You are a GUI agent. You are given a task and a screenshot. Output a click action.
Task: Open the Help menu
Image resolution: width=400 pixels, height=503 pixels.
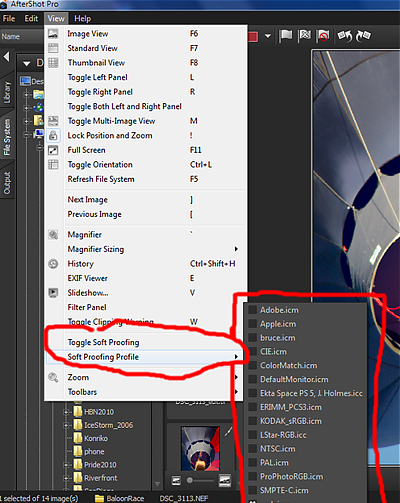(82, 19)
